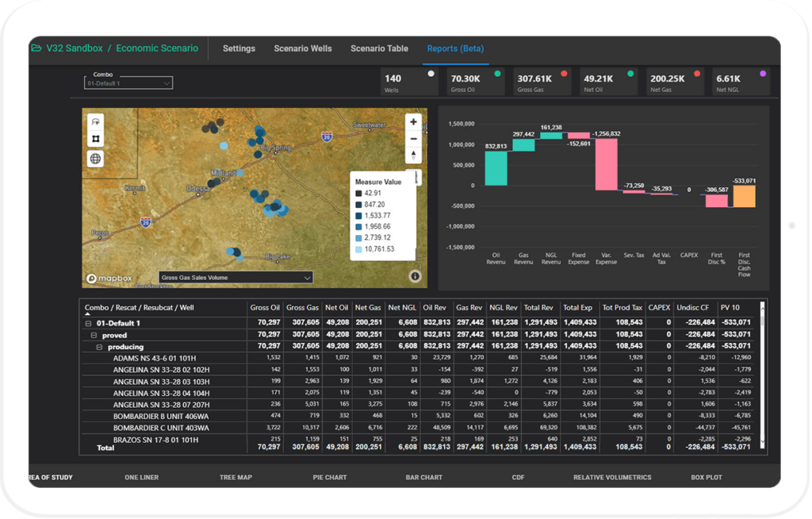Viewport: 812px width, 519px height.
Task: Collapse the proved tree node in the table
Action: (94, 335)
